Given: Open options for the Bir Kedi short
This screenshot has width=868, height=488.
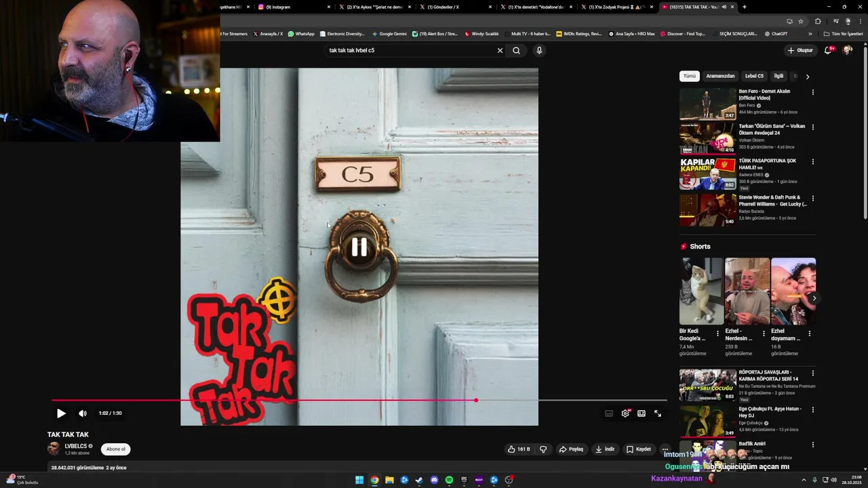Looking at the screenshot, I should [718, 333].
